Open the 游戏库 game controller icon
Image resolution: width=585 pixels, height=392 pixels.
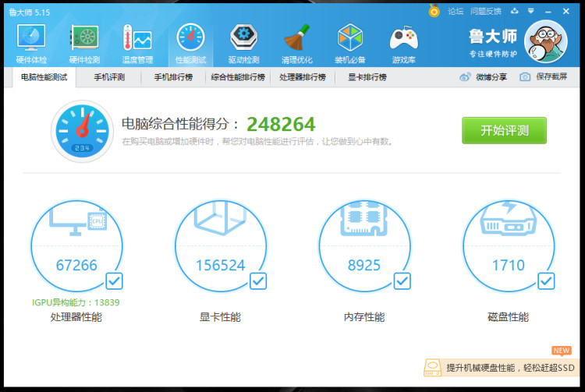pyautogui.click(x=404, y=38)
